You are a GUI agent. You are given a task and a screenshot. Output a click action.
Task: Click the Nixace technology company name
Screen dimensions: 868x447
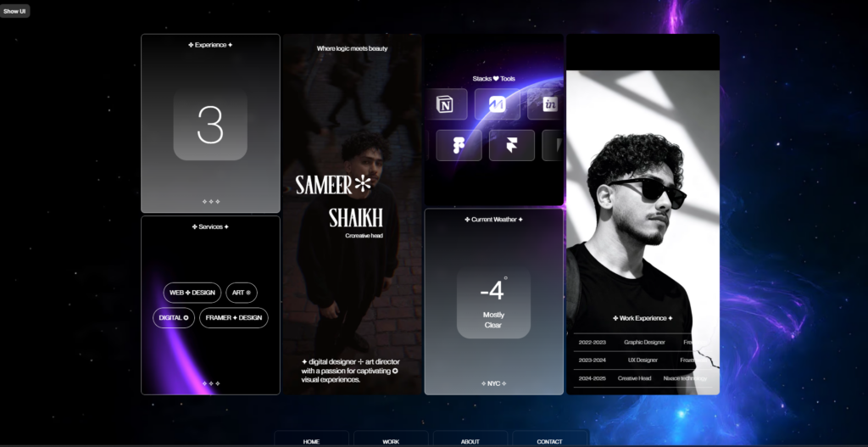pos(685,378)
